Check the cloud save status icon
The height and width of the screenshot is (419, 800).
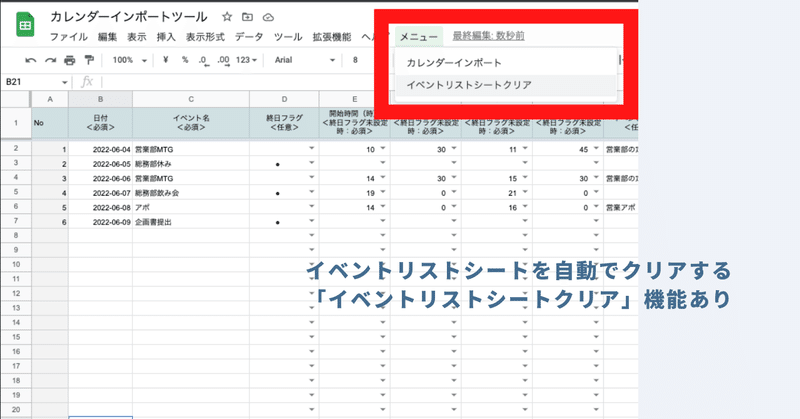coord(268,17)
